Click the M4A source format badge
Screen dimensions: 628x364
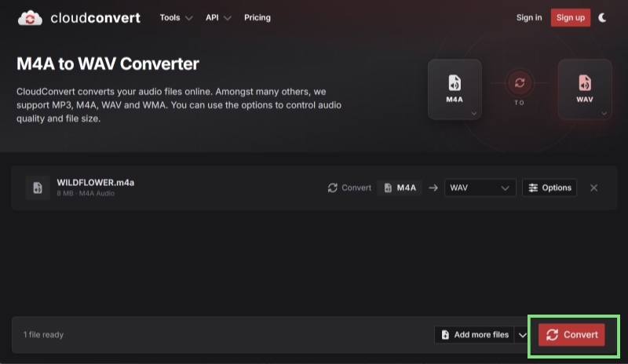(x=400, y=187)
